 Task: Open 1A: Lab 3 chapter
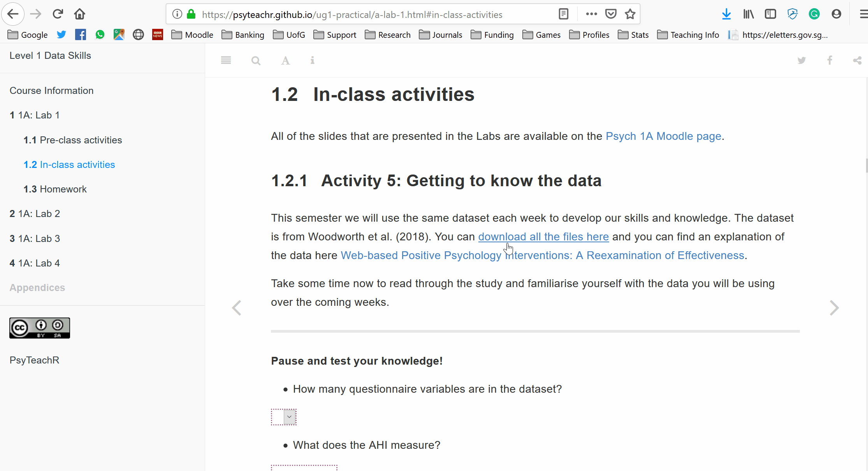coord(35,238)
